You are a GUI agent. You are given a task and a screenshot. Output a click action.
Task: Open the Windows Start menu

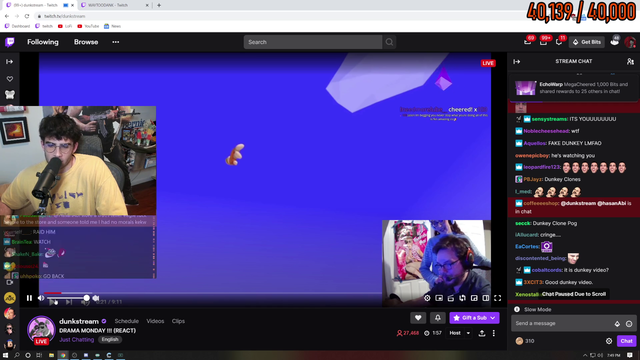[x=5, y=355]
